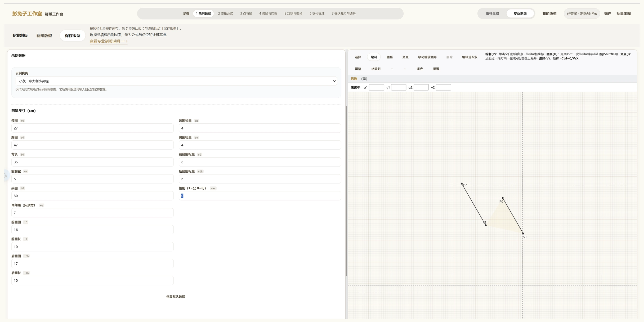Click 新建版型 button
Viewport: 644px width, 322px height.
coord(44,35)
